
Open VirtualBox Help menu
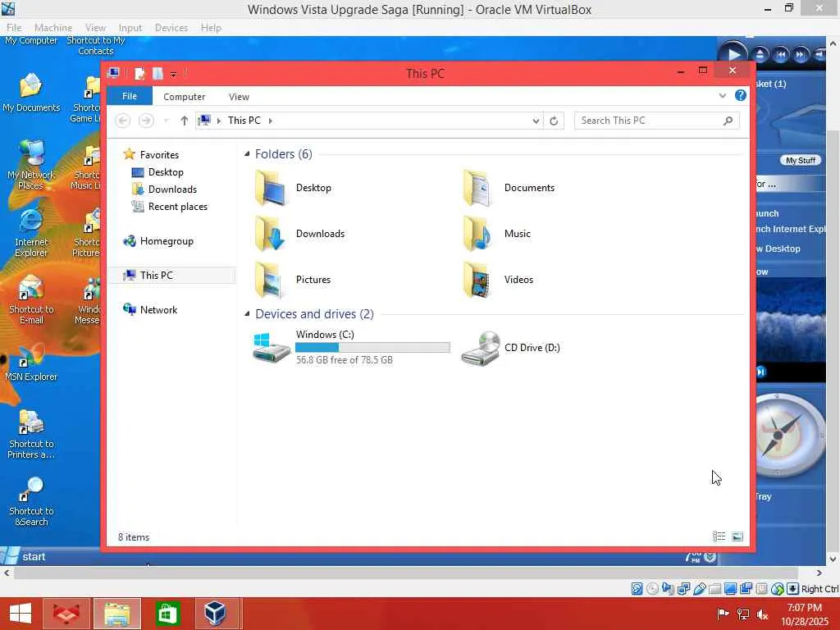(211, 28)
